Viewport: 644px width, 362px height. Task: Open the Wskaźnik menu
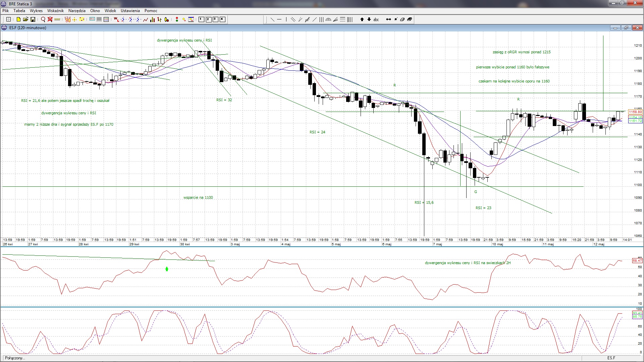[55, 11]
